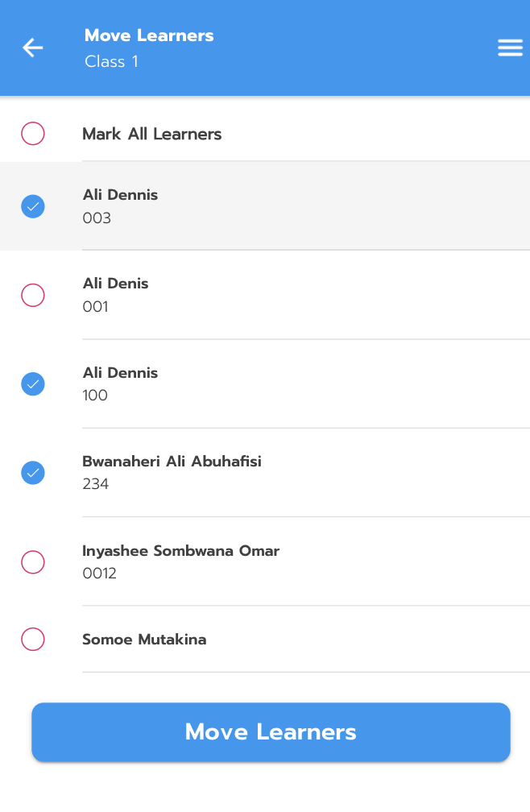This screenshot has width=530, height=812.
Task: Toggle the Mark All Learners circle
Action: pyautogui.click(x=33, y=134)
